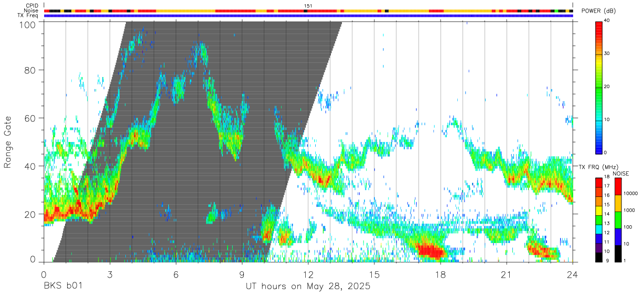Click the x-axis tick label '15'

(374, 274)
